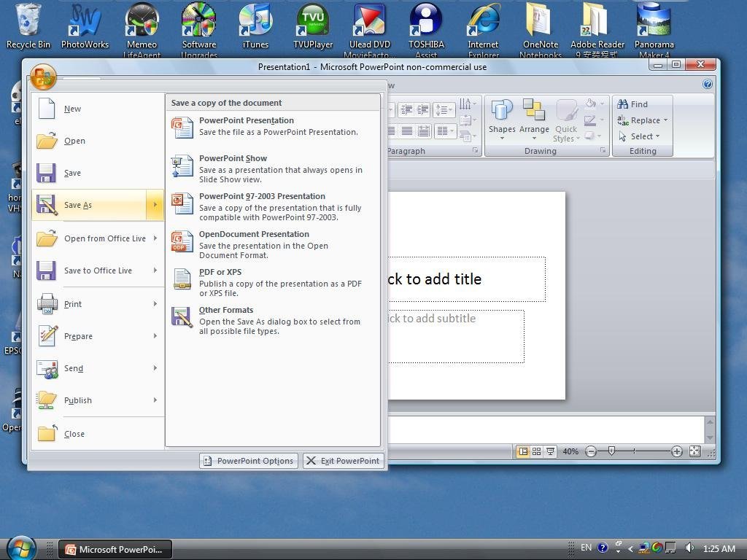Click the zoom slider handle
Screen dimensions: 747x560
click(x=611, y=451)
